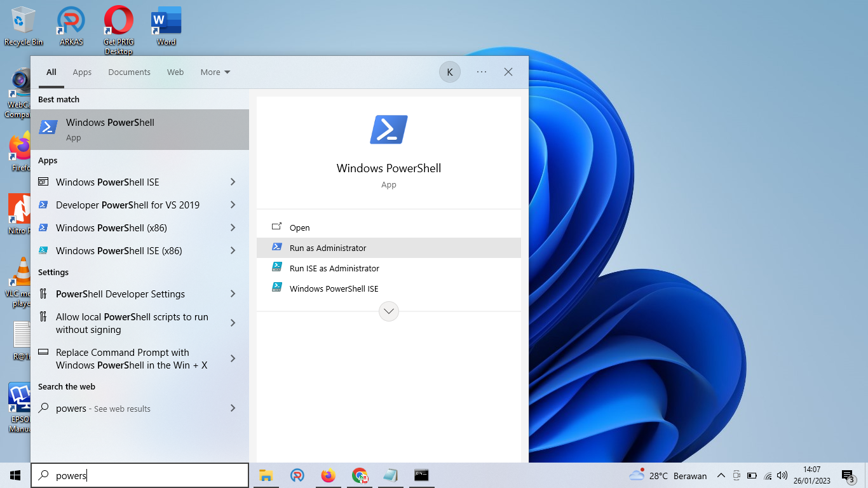868x488 pixels.
Task: Click Open in the PowerShell actions
Action: point(389,227)
